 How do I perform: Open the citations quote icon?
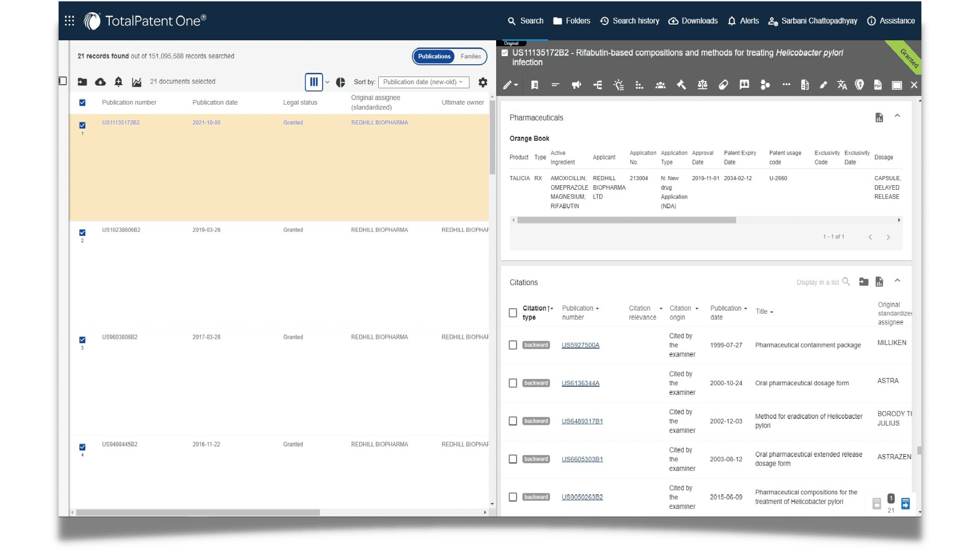click(x=744, y=85)
